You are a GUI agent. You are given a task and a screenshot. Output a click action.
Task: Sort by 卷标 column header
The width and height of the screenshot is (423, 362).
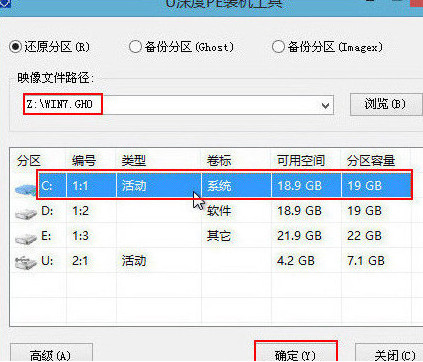219,161
